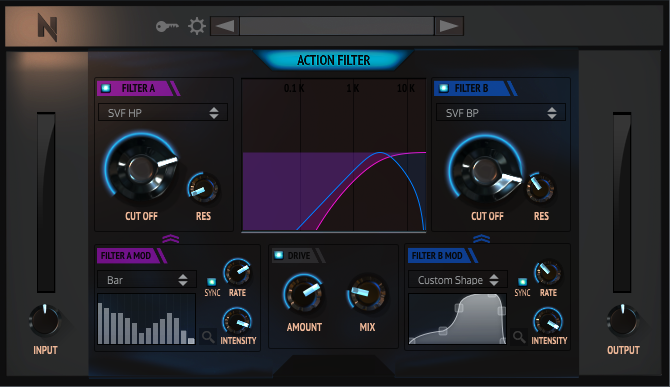Zoom the Filter B Mod shape editor magnifier

coord(519,337)
